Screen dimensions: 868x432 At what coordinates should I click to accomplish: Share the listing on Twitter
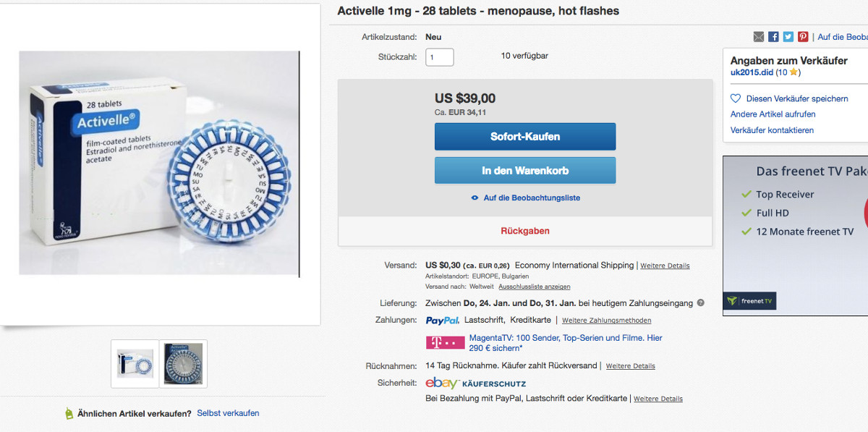pyautogui.click(x=788, y=37)
